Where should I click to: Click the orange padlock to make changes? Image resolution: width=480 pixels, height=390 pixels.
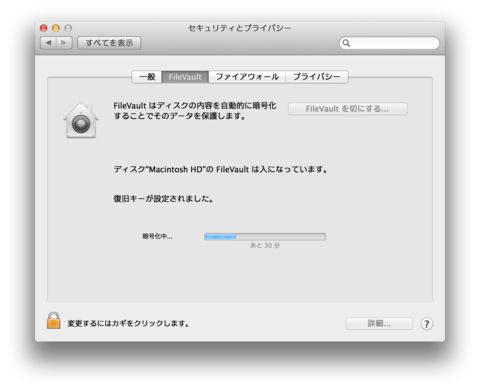[54, 321]
